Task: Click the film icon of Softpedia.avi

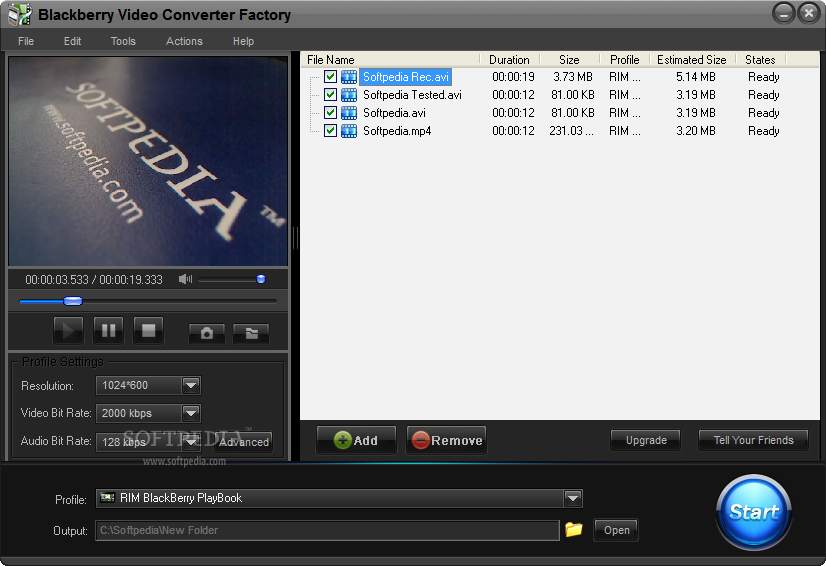Action: 349,113
